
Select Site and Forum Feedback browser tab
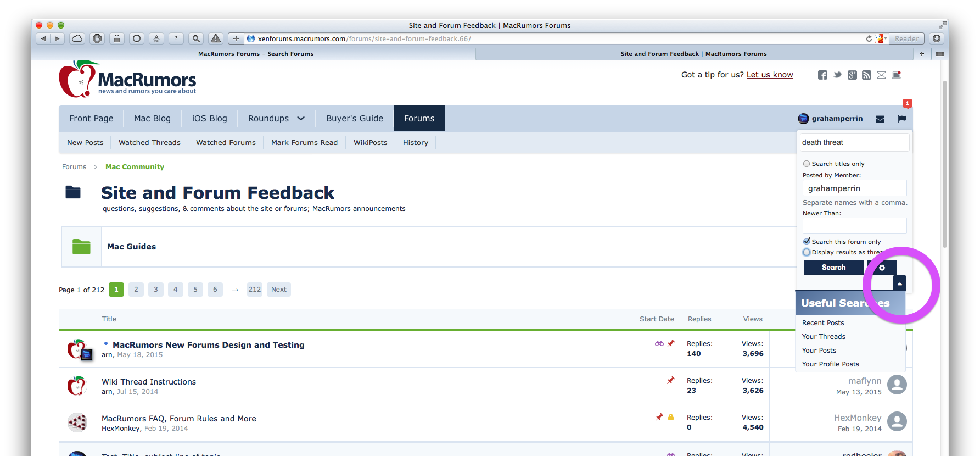pyautogui.click(x=693, y=54)
